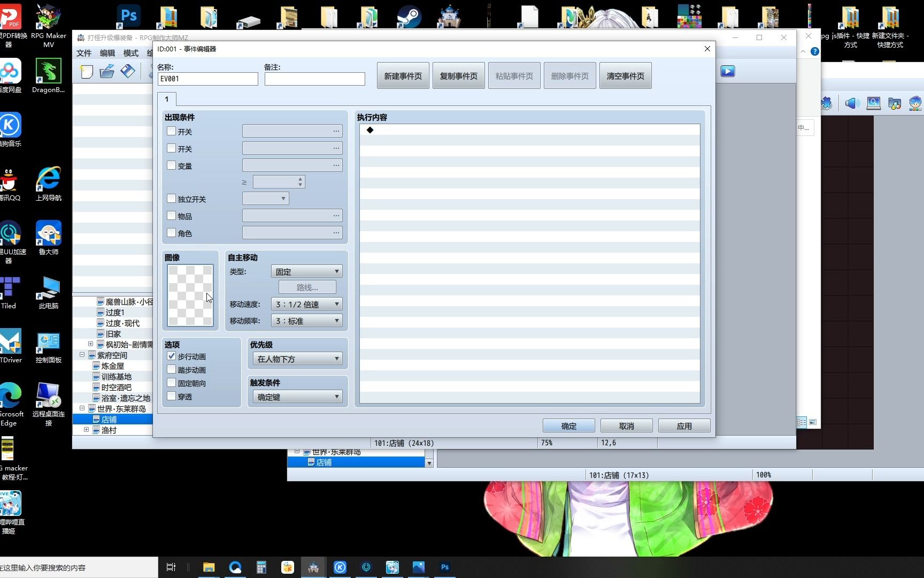Open the Character Generator face icon

pyautogui.click(x=915, y=103)
